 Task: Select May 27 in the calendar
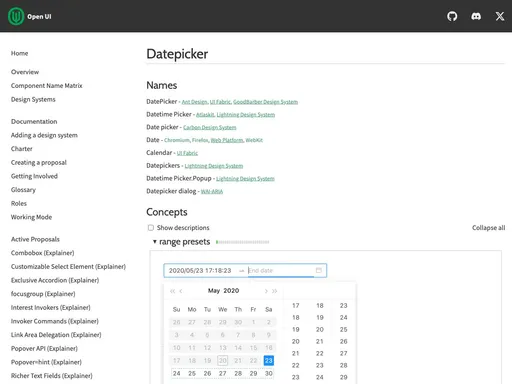tap(223, 373)
